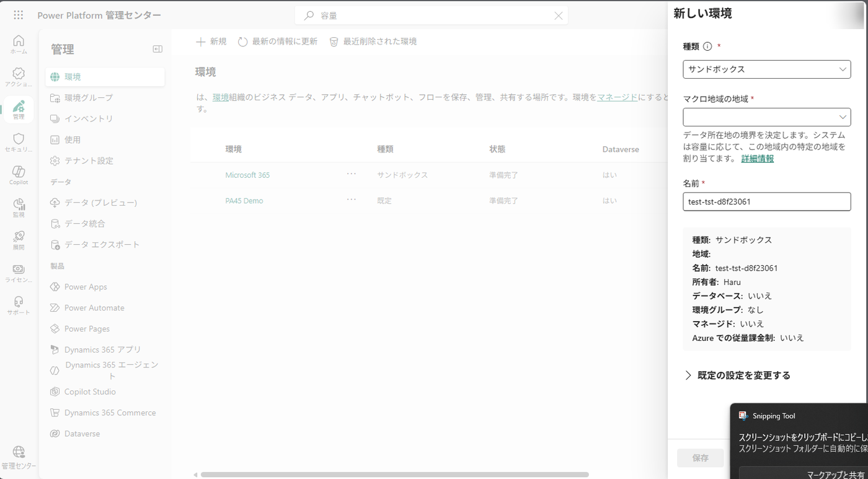Click the 新規 toolbar button
This screenshot has height=479, width=868.
click(x=211, y=42)
